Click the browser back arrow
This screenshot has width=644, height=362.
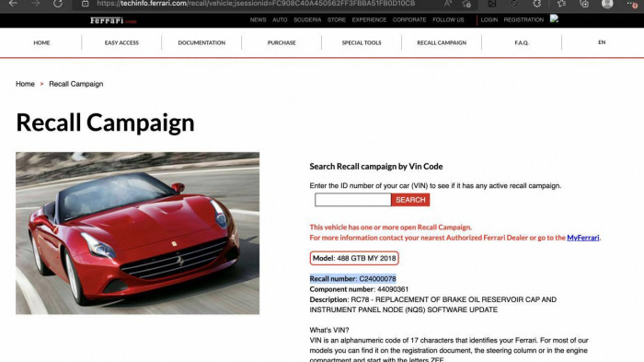tap(13, 4)
